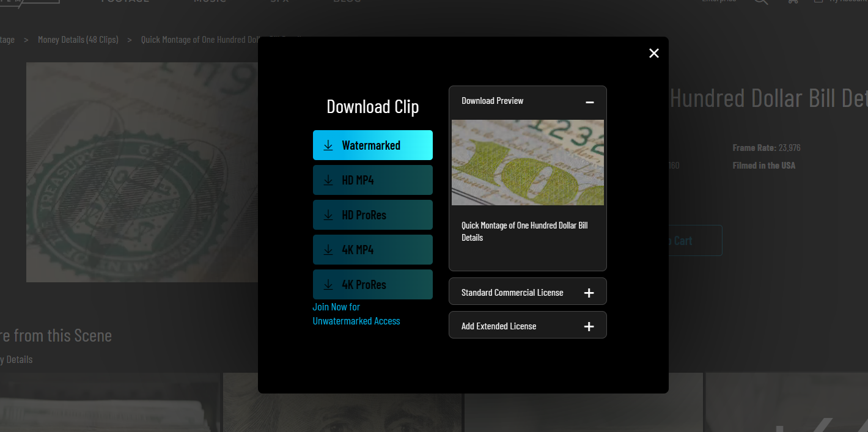Open the search magnifier icon in the header
This screenshot has width=868, height=432.
pyautogui.click(x=760, y=2)
